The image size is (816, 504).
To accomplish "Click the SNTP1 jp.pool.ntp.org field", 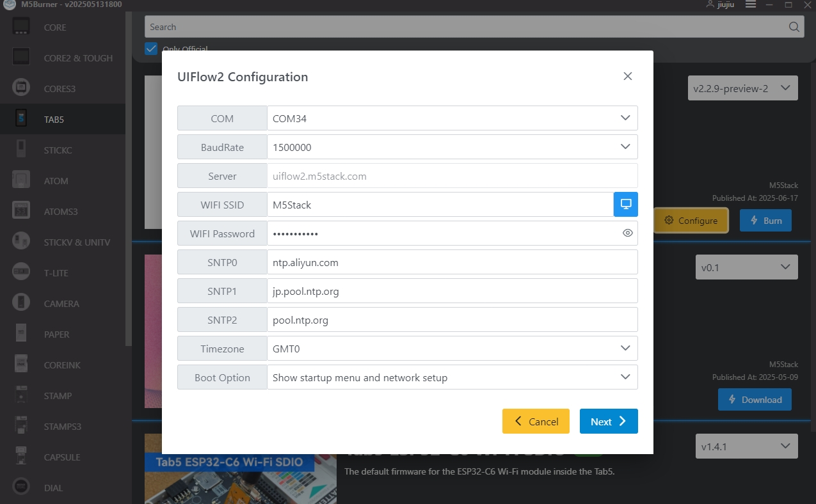I will [x=452, y=290].
